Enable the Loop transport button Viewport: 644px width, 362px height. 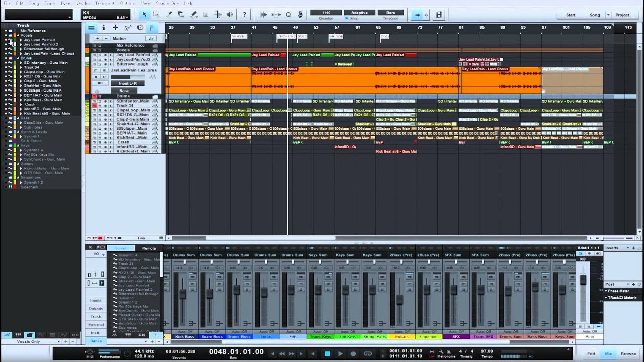(x=368, y=354)
